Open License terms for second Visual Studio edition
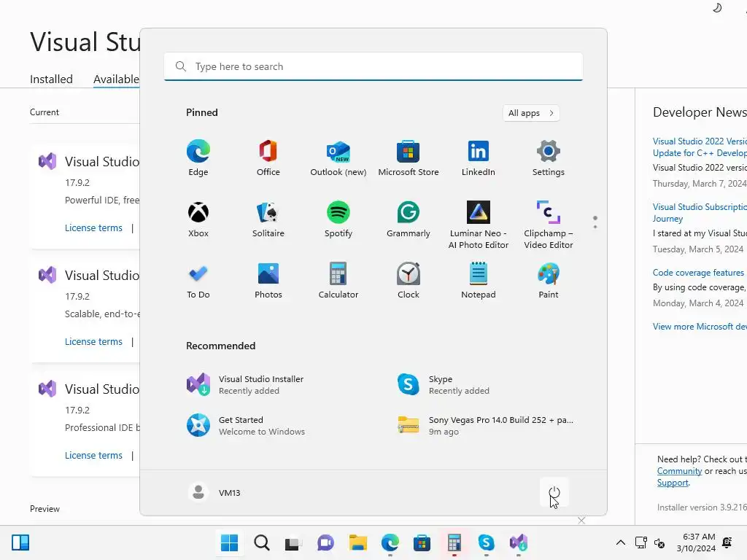 (93, 341)
